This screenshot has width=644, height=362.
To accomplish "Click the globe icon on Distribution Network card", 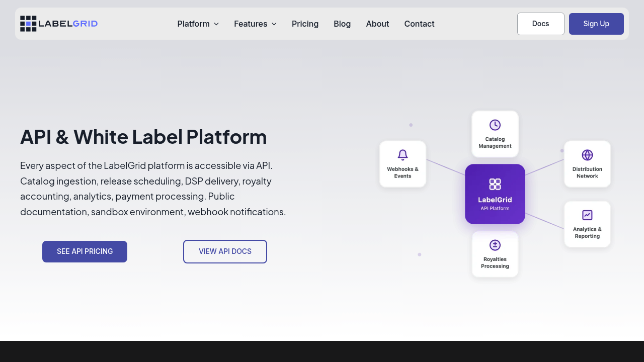I will (x=587, y=155).
